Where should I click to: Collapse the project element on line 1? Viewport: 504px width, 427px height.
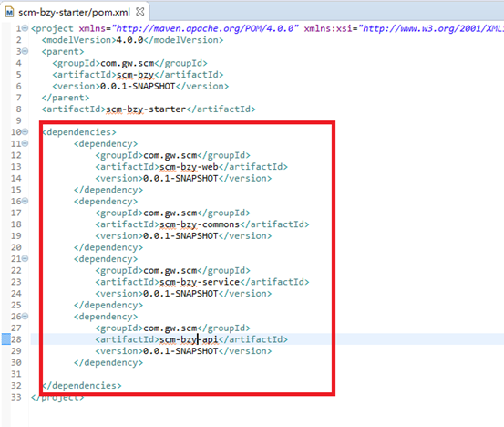point(26,28)
